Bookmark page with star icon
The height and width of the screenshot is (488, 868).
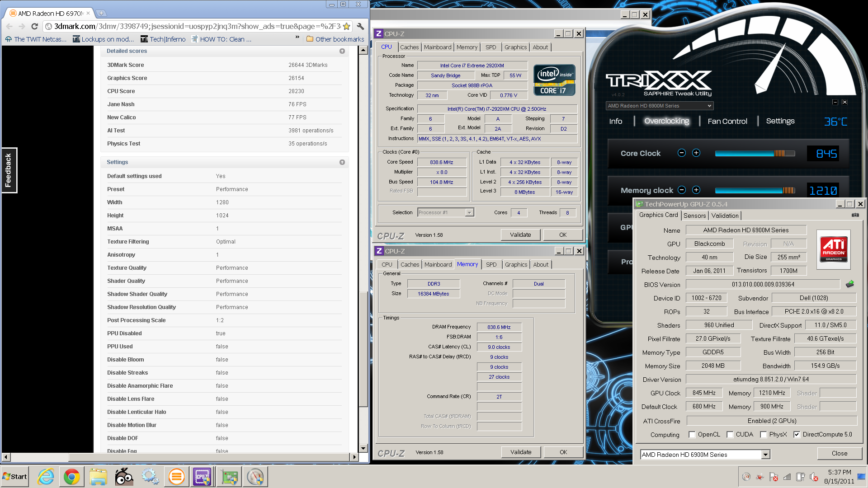[347, 26]
